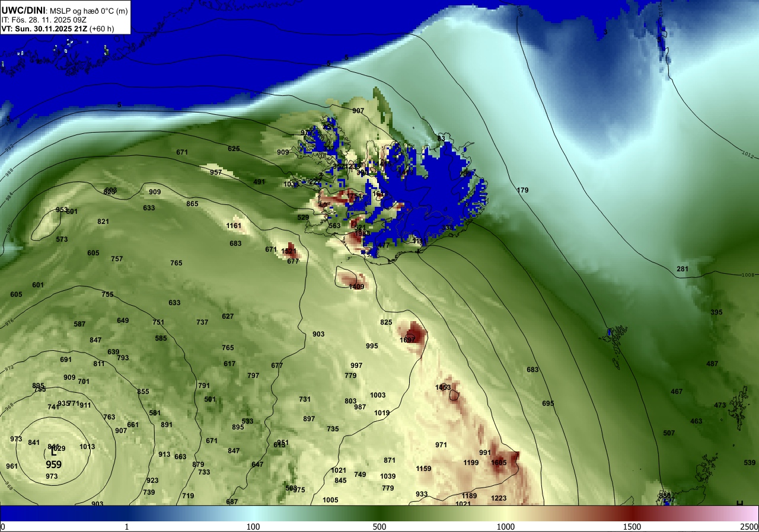Click the 961 value on the map

[x=12, y=466]
